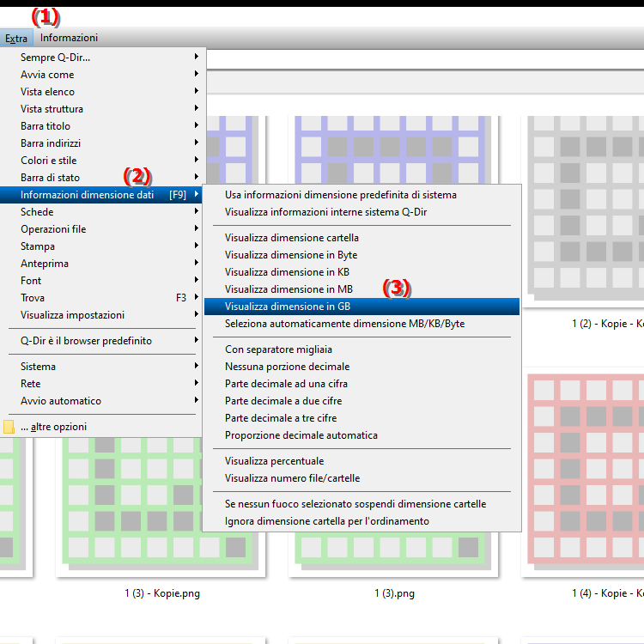Open the Vista struttura submenu

pos(100,109)
